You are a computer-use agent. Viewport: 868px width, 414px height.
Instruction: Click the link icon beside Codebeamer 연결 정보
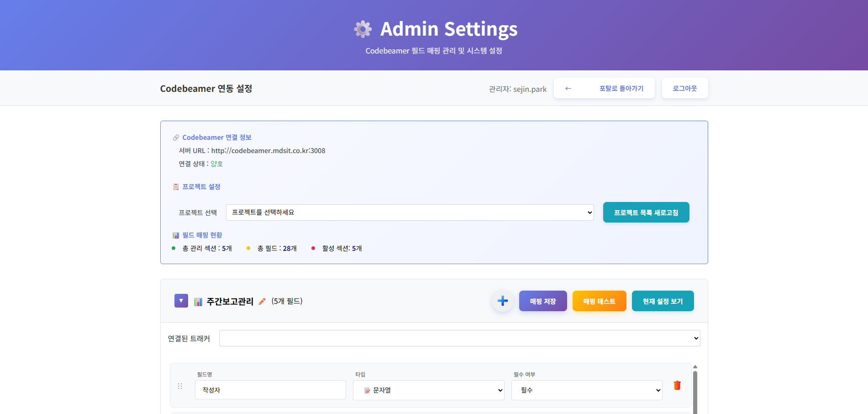click(x=175, y=137)
